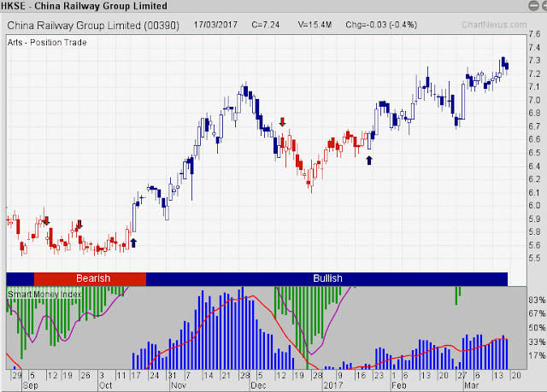Viewport: 547px width, 392px height.
Task: Click the dark buy arrow in mid-January
Action: pos(369,161)
